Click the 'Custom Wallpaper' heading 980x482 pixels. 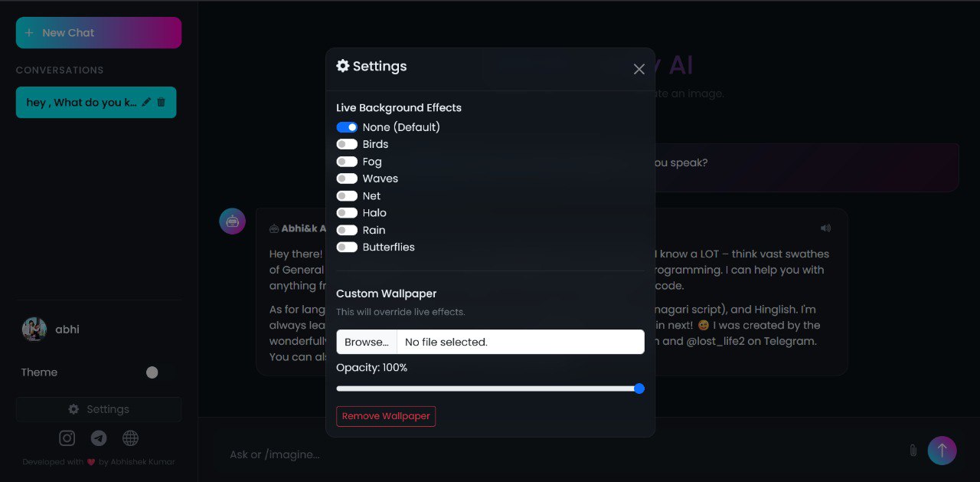[x=387, y=293]
